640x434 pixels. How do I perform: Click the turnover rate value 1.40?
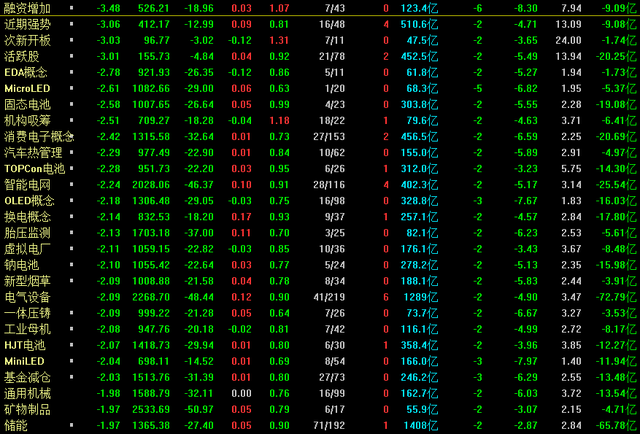[571, 361]
